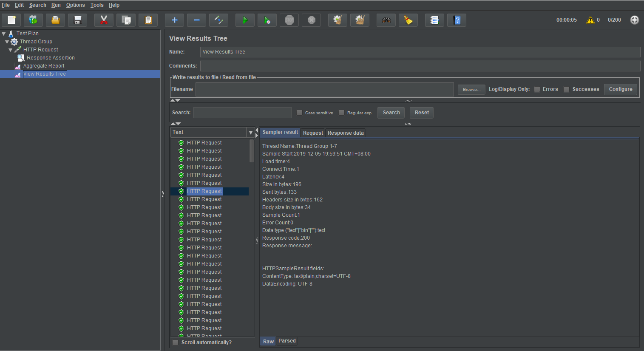Screen dimensions: 644x351
Task: Click the Toggle enable/disable icon
Action: click(218, 20)
